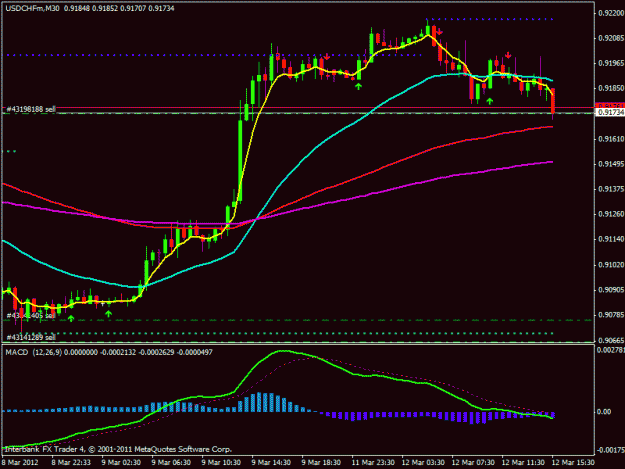Click the 9 Mar 10:30 time label

(221, 463)
